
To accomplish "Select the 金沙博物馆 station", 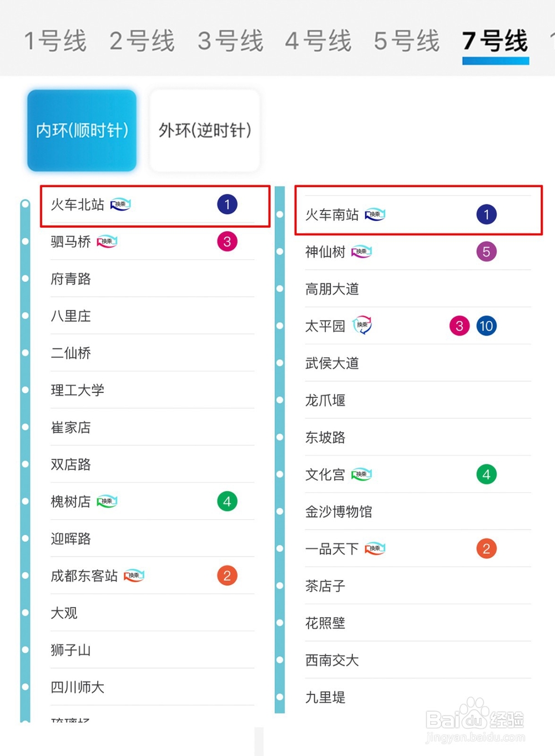I will click(417, 512).
